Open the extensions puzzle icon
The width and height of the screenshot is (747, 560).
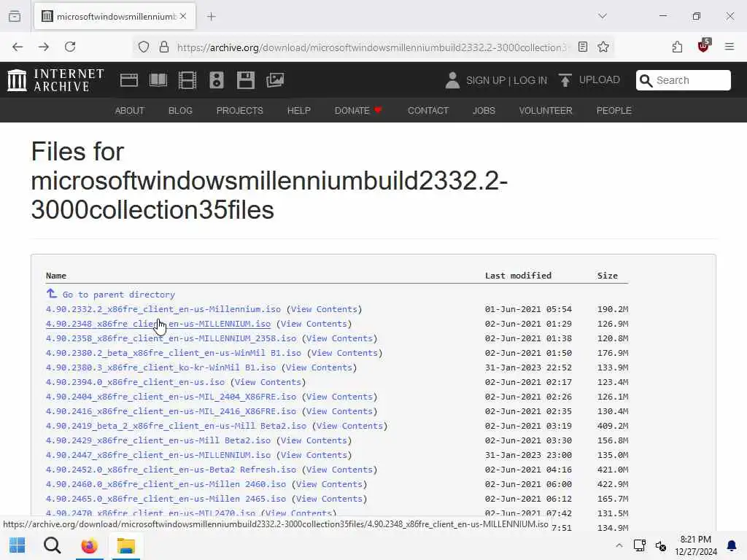pyautogui.click(x=677, y=47)
